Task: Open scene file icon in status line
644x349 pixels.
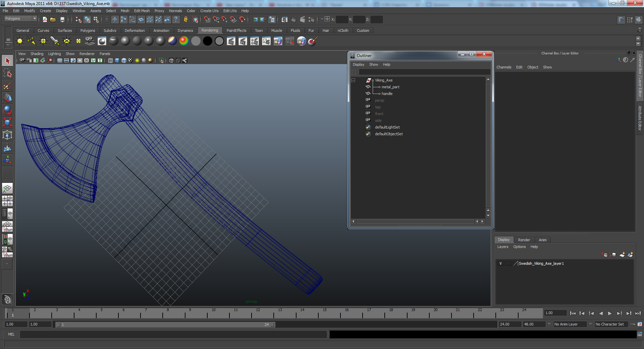Action: pyautogui.click(x=53, y=19)
